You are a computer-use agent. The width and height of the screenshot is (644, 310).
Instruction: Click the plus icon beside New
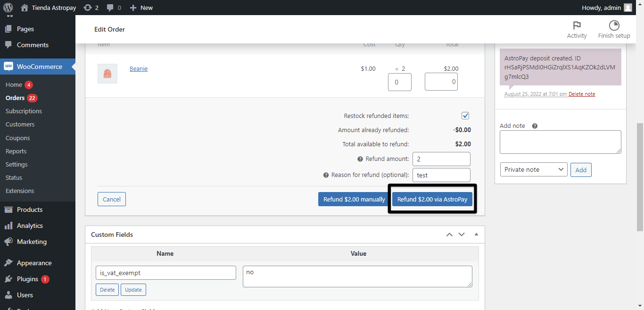pyautogui.click(x=133, y=8)
